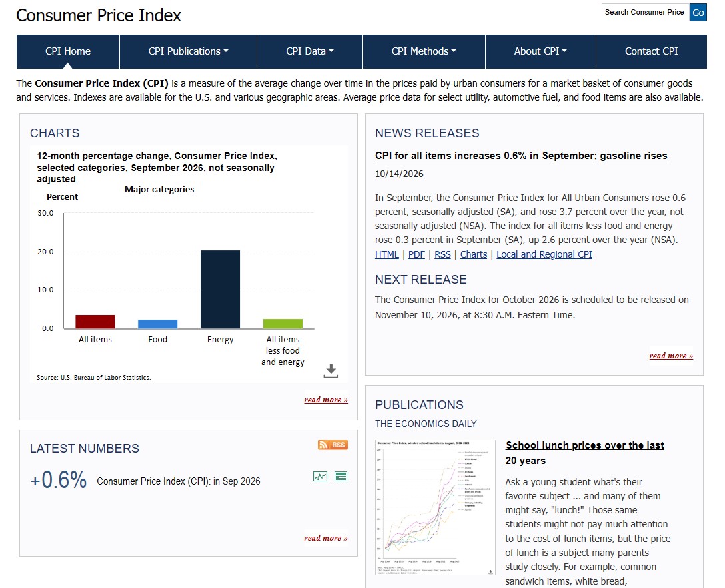Open the HTML version of the release
725x588 pixels.
pos(387,254)
